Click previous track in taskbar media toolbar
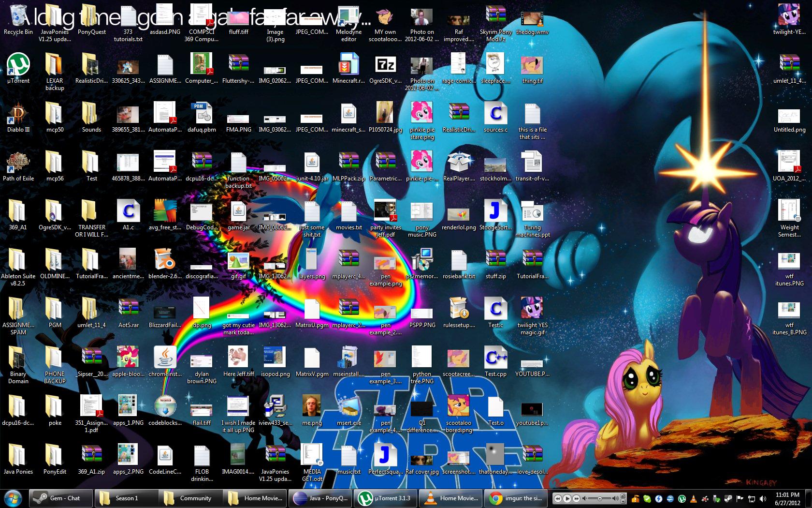812x508 pixels. 558,499
